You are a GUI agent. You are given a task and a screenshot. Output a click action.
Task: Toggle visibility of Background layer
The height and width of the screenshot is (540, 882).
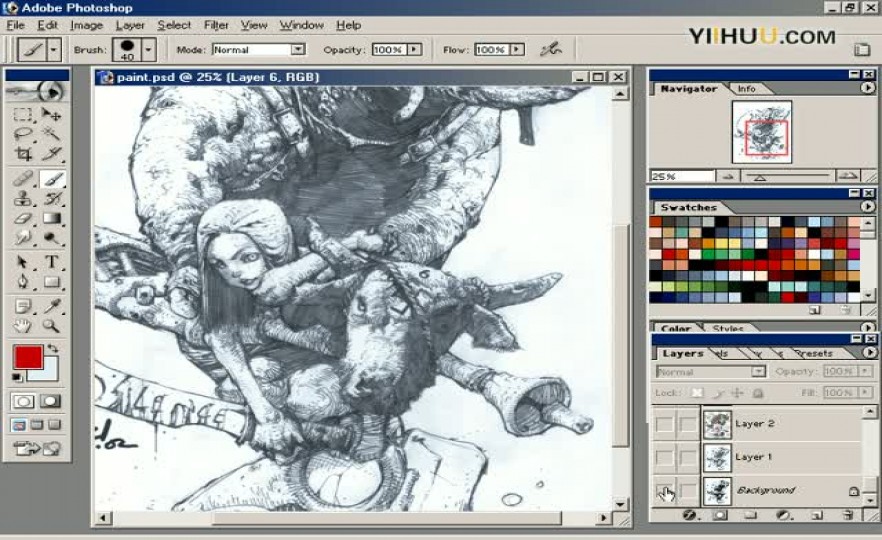[664, 491]
